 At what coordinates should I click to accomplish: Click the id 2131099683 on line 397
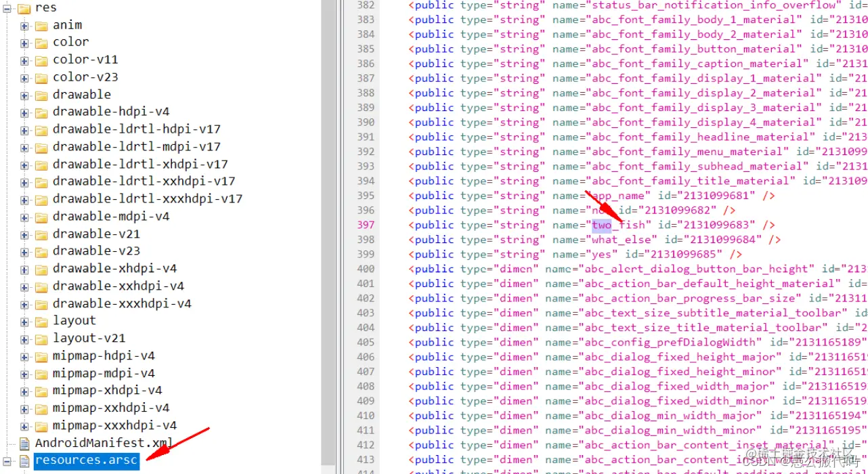pos(716,225)
